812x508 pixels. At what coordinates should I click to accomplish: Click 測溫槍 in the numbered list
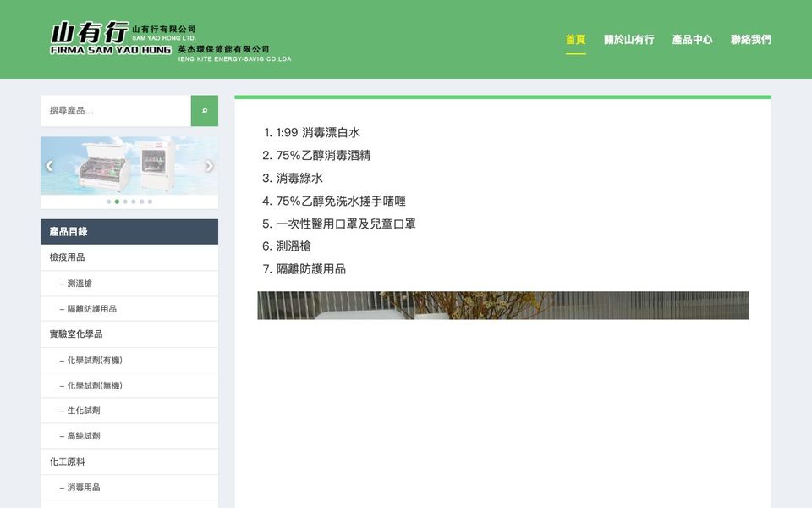(294, 246)
